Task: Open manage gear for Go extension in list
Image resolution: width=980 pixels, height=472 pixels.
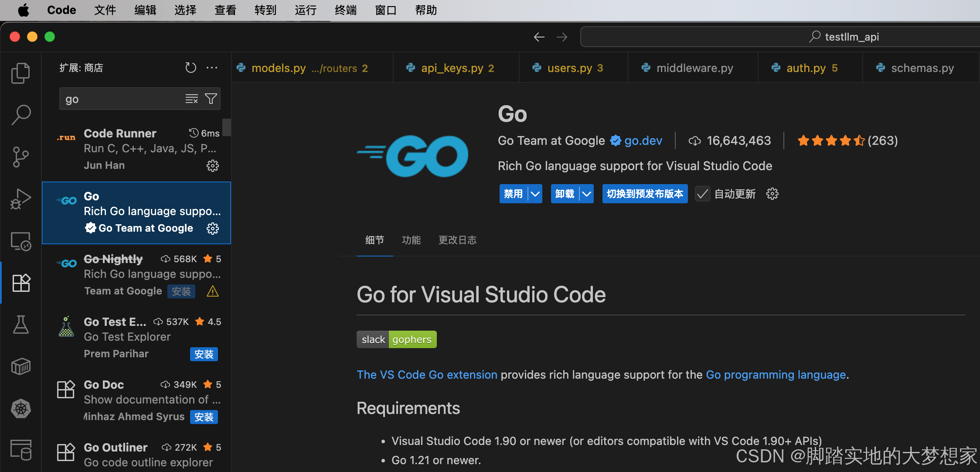Action: (x=213, y=229)
